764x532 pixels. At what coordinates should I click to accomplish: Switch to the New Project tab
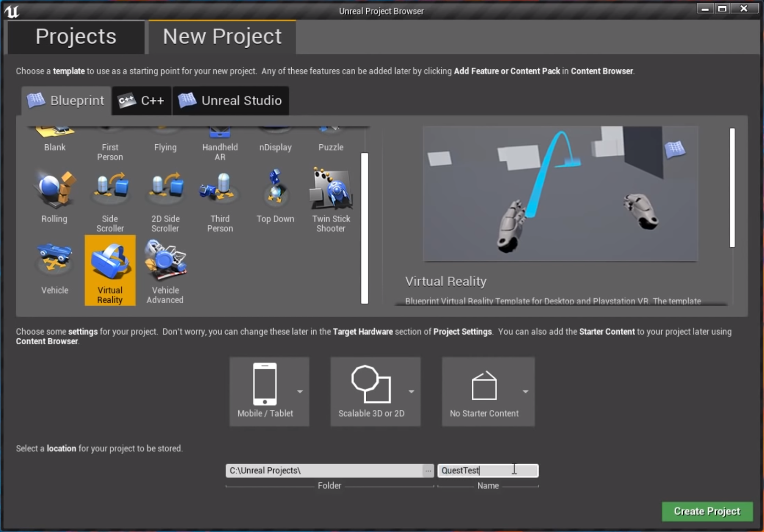tap(222, 37)
